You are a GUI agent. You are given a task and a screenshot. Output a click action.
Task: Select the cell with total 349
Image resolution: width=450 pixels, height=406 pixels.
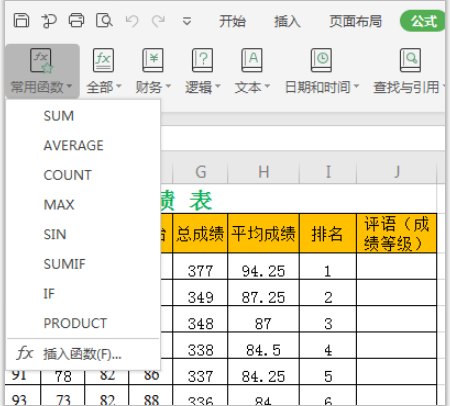point(200,293)
